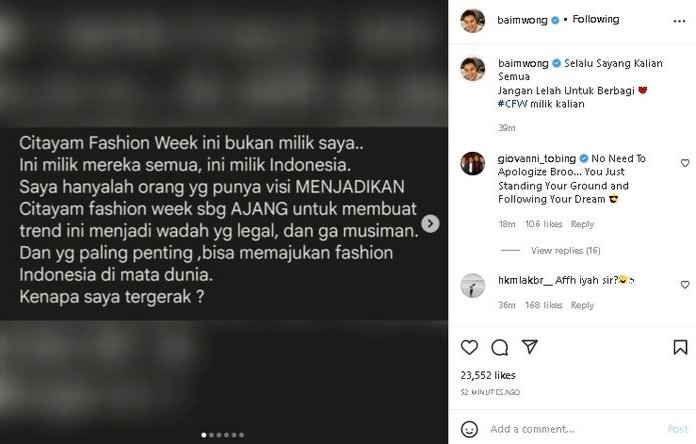Reply to hkmlakbr__'s comment

pyautogui.click(x=582, y=305)
